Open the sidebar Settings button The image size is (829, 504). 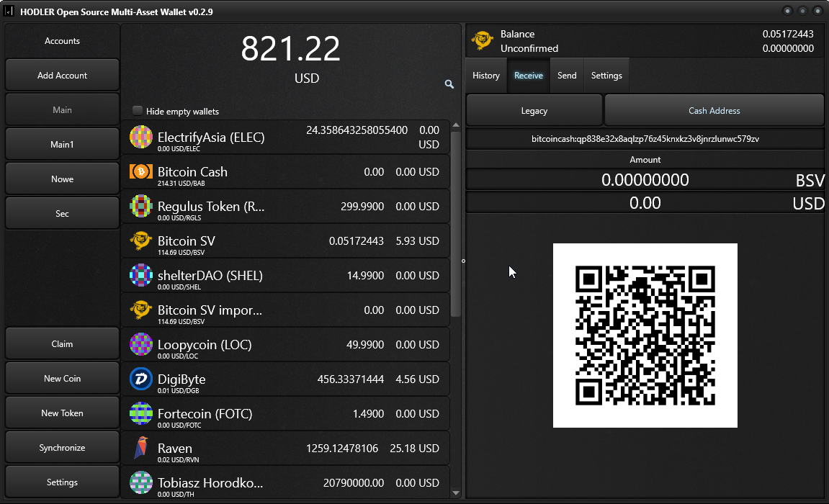coord(63,482)
